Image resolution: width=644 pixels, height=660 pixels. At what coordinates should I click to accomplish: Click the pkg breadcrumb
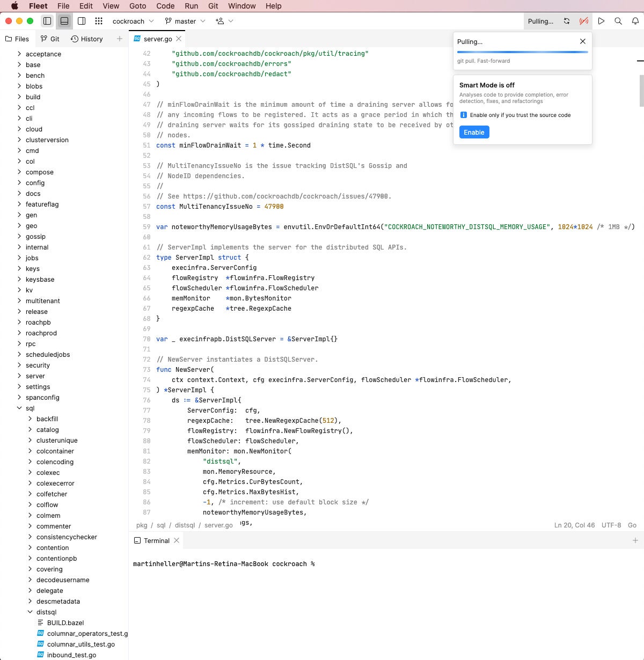pyautogui.click(x=142, y=525)
